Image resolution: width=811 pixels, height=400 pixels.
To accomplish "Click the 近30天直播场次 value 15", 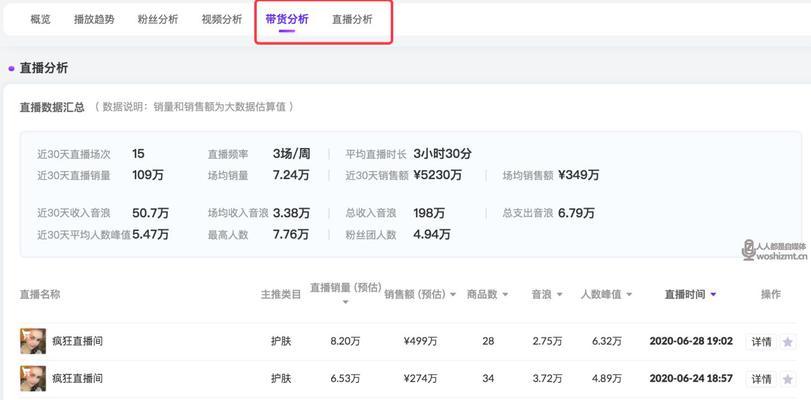I will [139, 154].
